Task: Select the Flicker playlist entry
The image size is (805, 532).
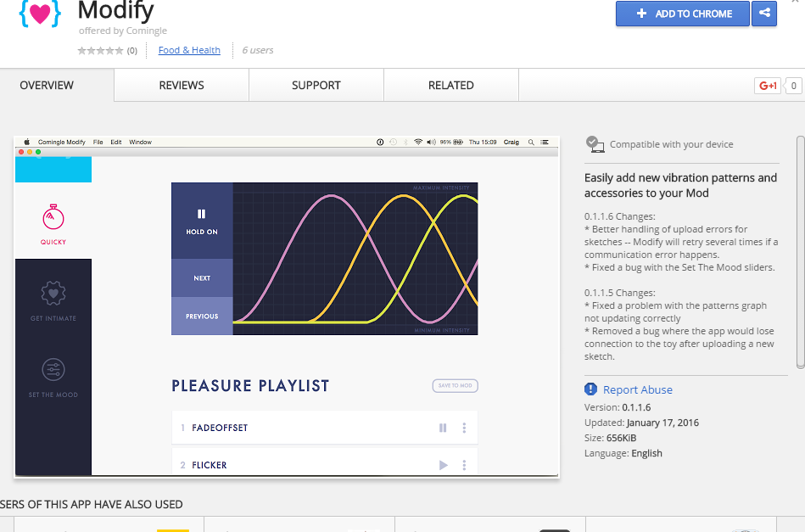Action: (325, 463)
